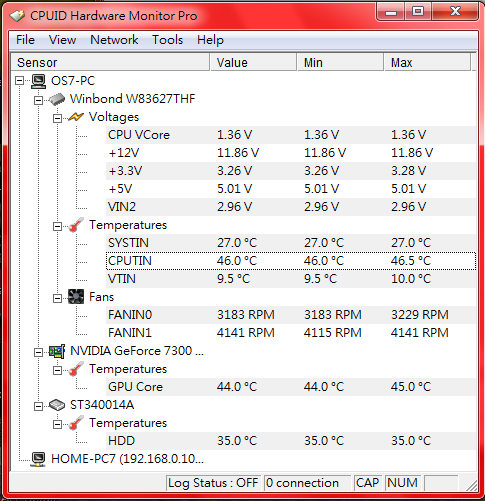
Task: Click the Voltages lightning icon
Action: pyautogui.click(x=76, y=117)
